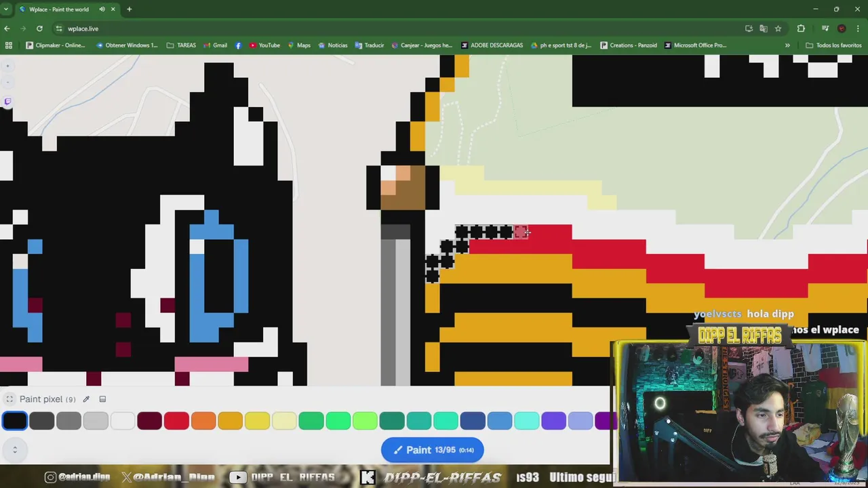The height and width of the screenshot is (488, 868).
Task: Open the apps grid in bookmarks bar
Action: point(9,45)
